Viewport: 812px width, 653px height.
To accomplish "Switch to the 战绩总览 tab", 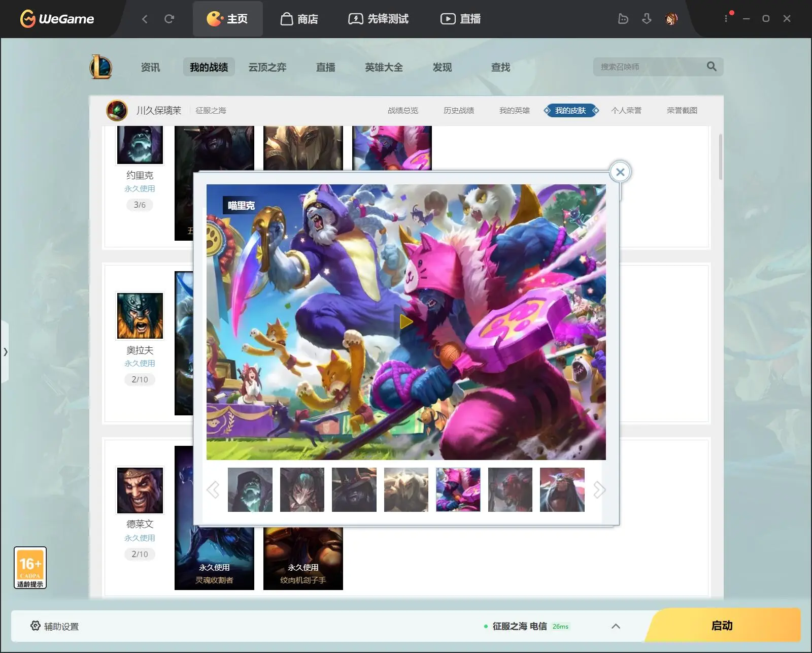I will (x=403, y=110).
